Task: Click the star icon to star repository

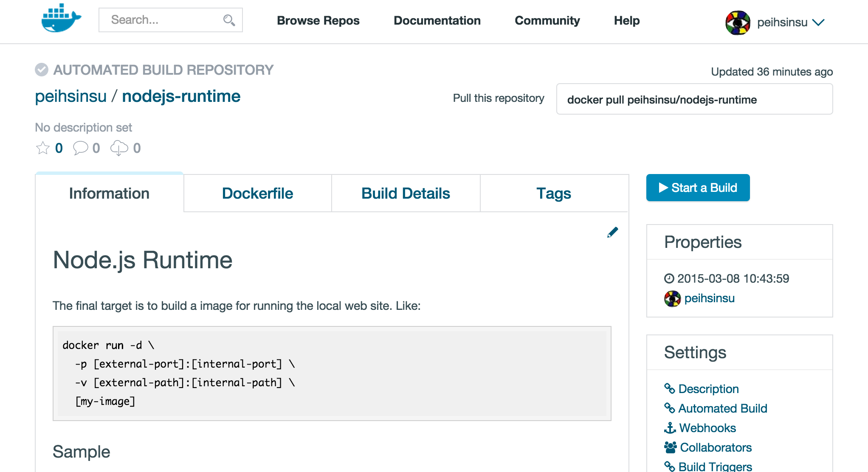Action: [43, 148]
